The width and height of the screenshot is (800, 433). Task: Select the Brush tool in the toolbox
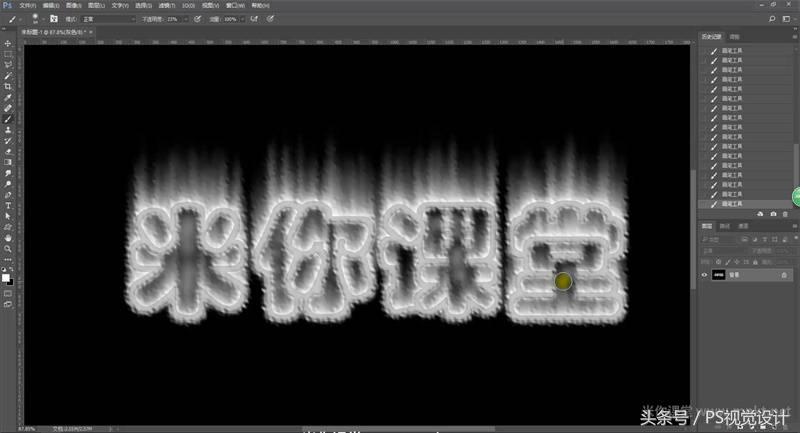point(8,119)
